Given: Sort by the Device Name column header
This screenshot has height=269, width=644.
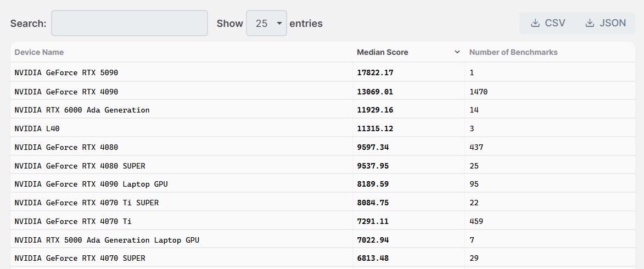Looking at the screenshot, I should click(x=39, y=52).
